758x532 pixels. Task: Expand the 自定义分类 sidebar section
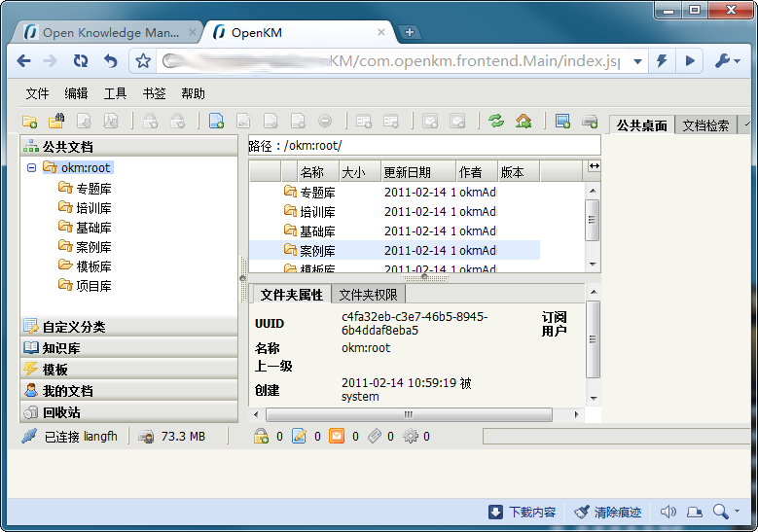tap(129, 327)
